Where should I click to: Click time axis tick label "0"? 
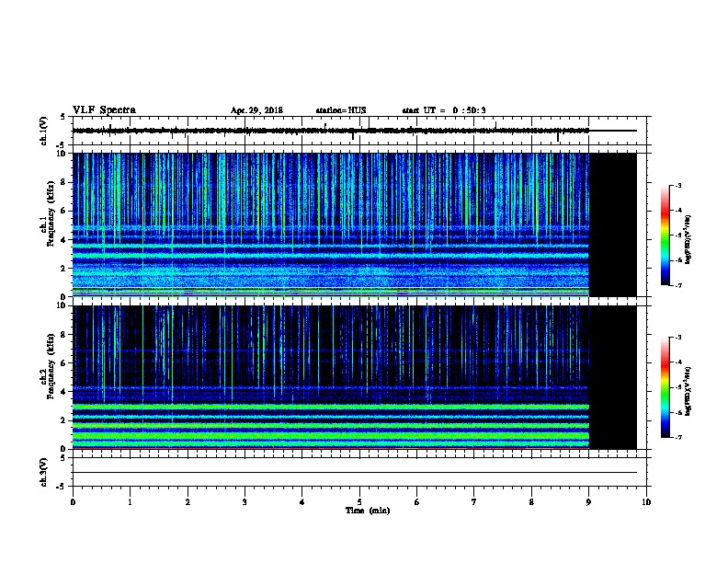click(x=73, y=502)
